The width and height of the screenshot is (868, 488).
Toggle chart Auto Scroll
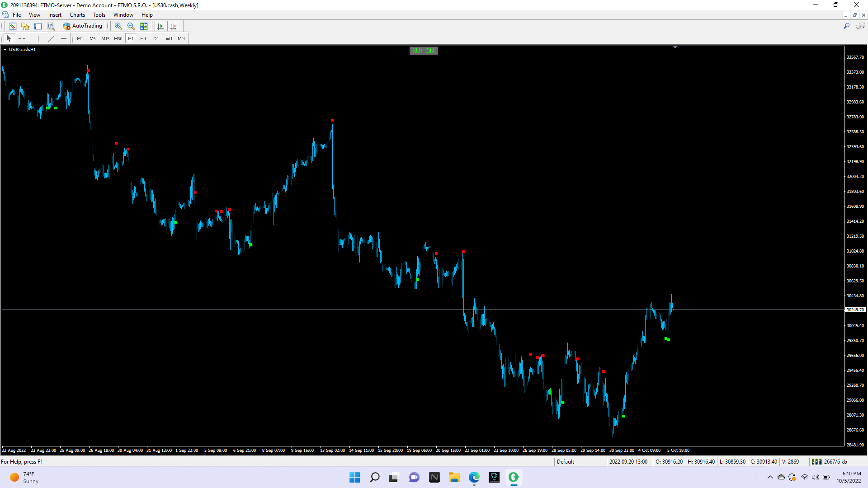[160, 26]
